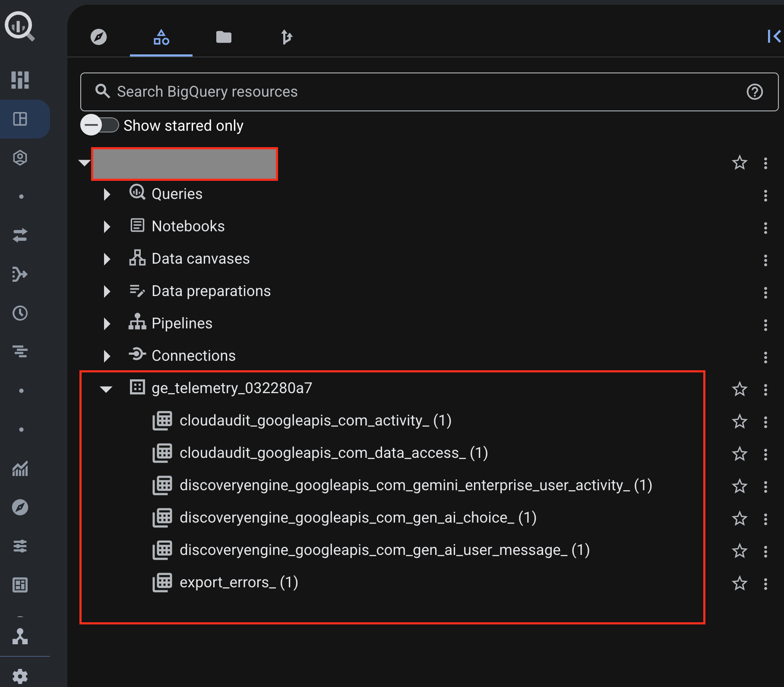This screenshot has height=687, width=784.
Task: Open the tune sliders sidebar icon
Action: coord(20,546)
